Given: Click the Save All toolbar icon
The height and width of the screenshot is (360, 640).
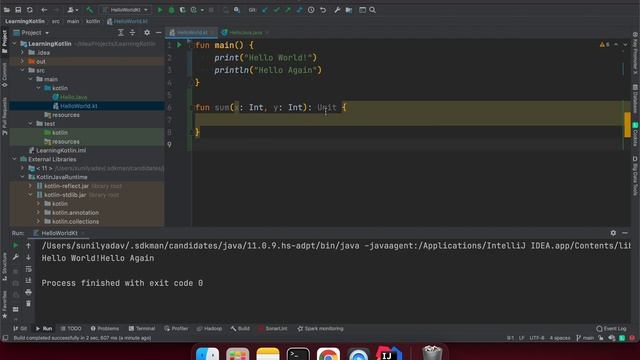Looking at the screenshot, I should (x=18, y=10).
